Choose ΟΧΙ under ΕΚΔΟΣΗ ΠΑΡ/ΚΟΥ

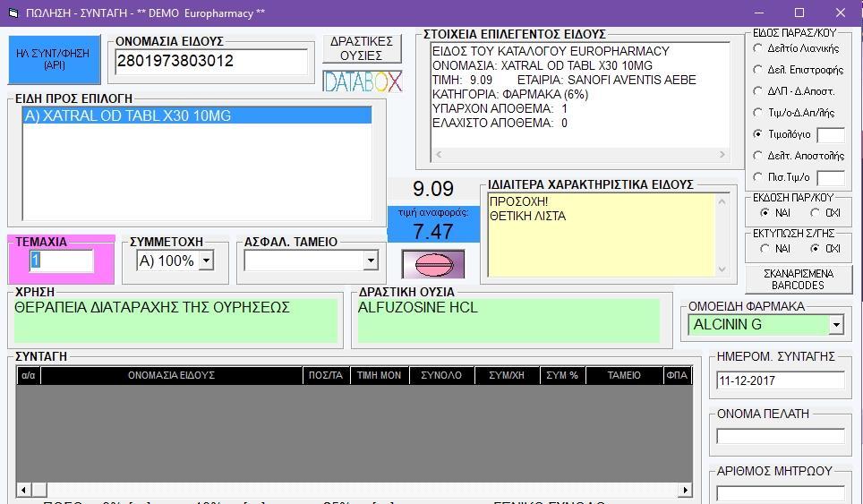816,212
